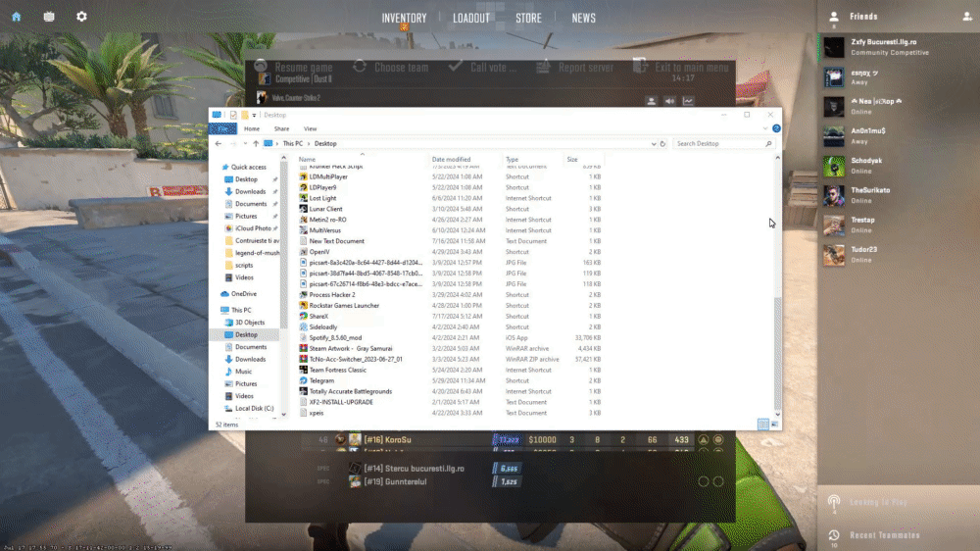Image resolution: width=980 pixels, height=551 pixels.
Task: Click the Search Desktop field
Action: (722, 144)
